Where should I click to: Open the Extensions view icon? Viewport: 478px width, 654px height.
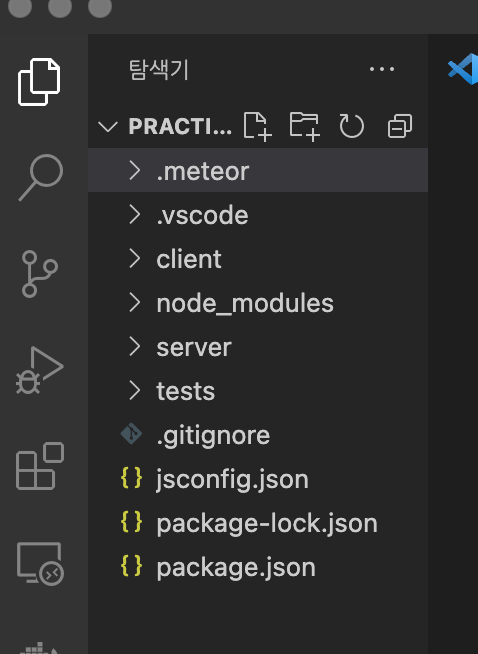(x=40, y=466)
